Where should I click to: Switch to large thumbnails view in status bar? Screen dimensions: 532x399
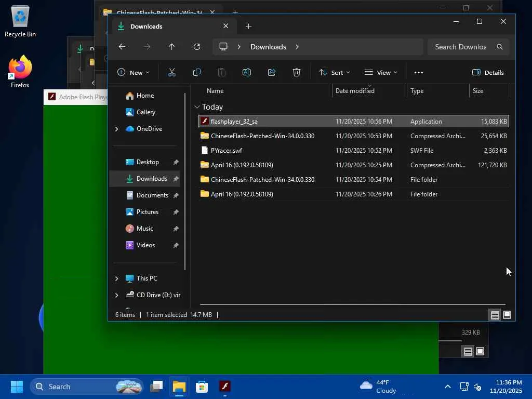[507, 315]
